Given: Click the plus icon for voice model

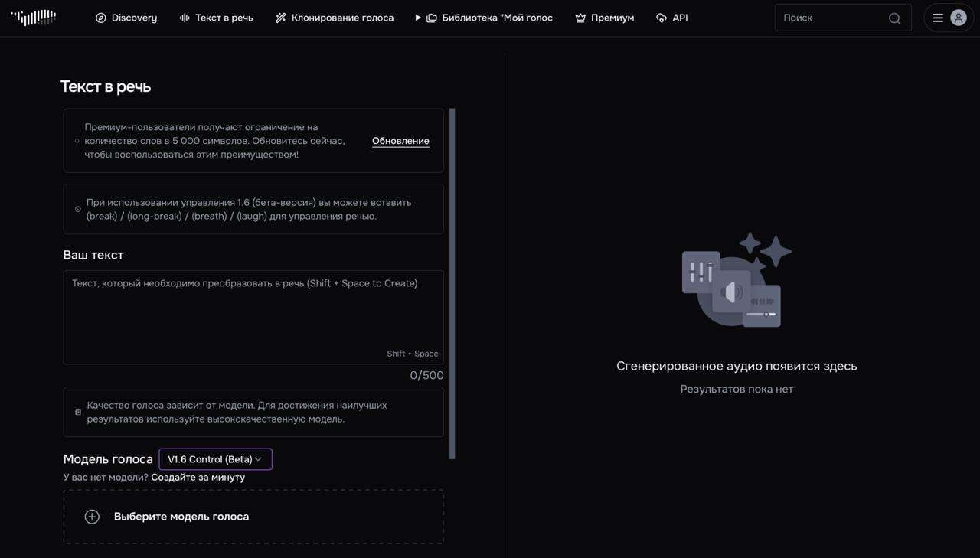Looking at the screenshot, I should coord(92,517).
